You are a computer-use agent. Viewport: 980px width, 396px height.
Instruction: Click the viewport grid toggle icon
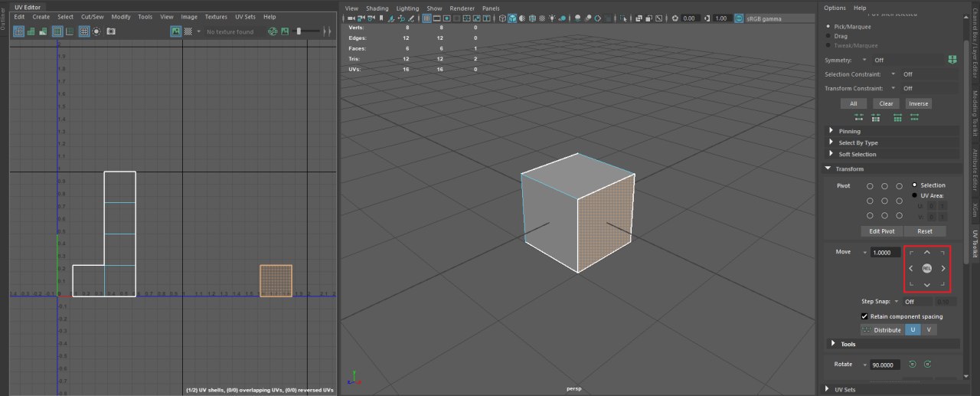click(x=426, y=18)
